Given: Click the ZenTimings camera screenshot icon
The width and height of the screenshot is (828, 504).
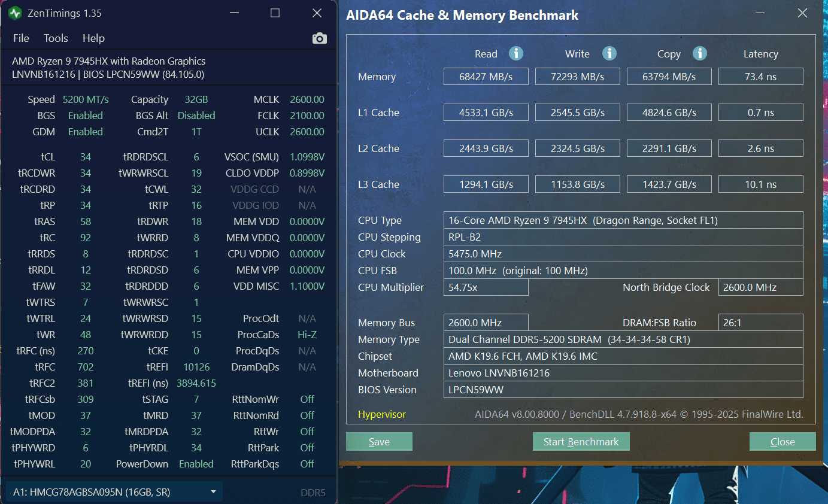Looking at the screenshot, I should tap(319, 38).
